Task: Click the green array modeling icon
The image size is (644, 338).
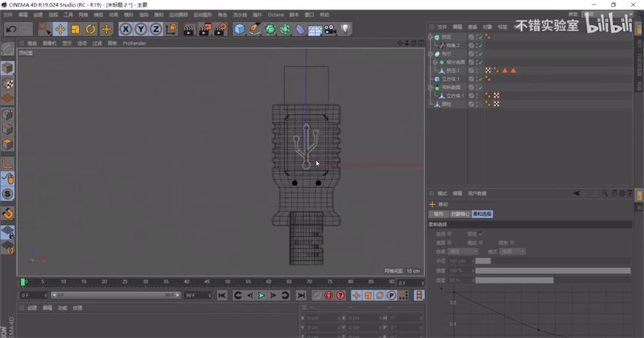Action: [285, 29]
